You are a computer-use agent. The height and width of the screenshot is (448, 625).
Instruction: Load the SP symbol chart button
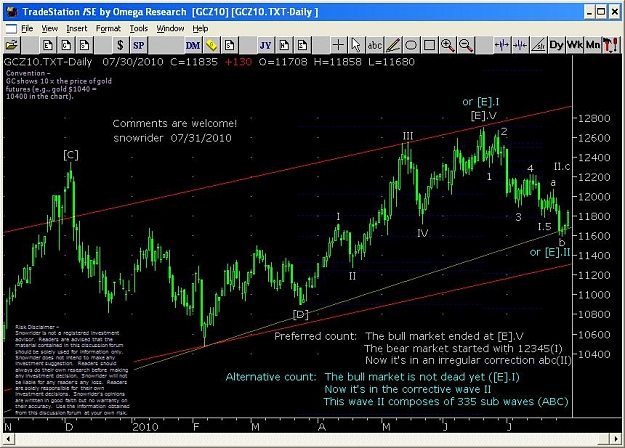[x=139, y=45]
